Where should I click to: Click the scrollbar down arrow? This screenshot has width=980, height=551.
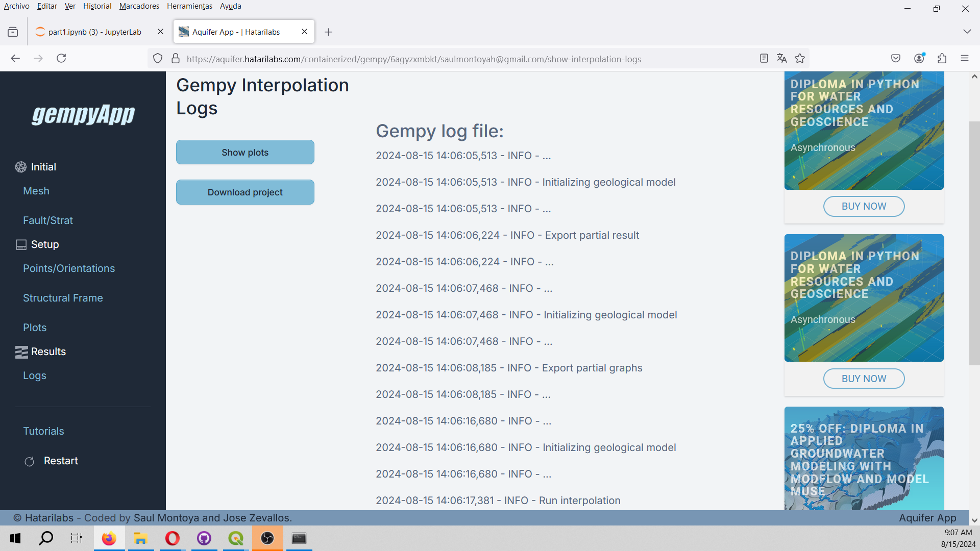(974, 520)
